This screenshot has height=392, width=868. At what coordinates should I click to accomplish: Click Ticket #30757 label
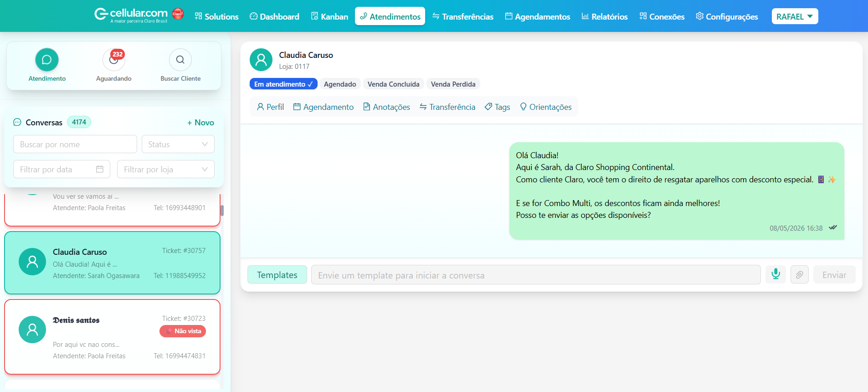click(x=184, y=251)
